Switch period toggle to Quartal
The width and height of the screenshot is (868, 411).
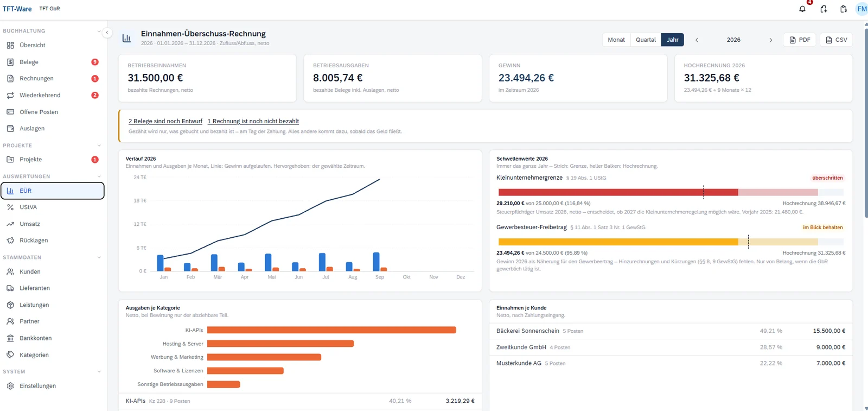click(x=646, y=40)
